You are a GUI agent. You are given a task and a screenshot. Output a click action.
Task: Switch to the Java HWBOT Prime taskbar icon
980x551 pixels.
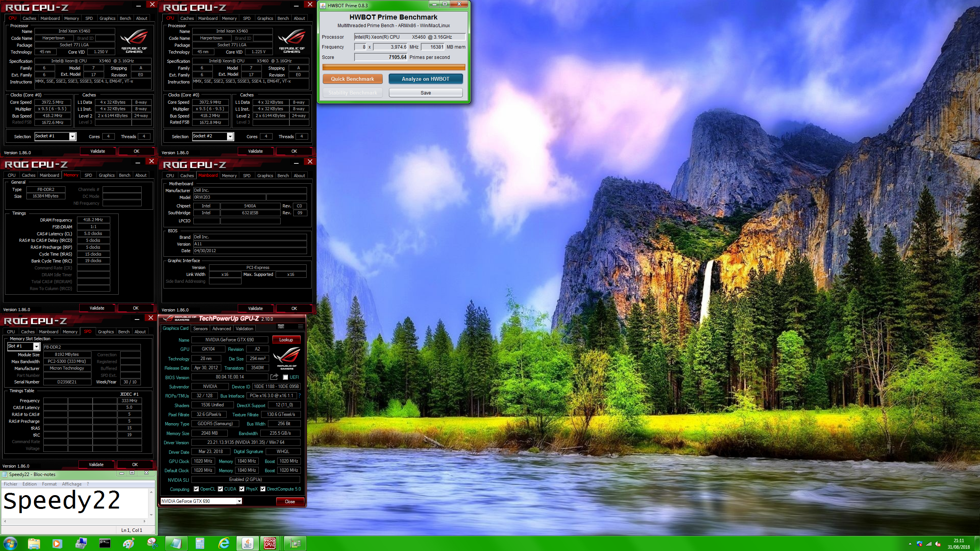248,543
